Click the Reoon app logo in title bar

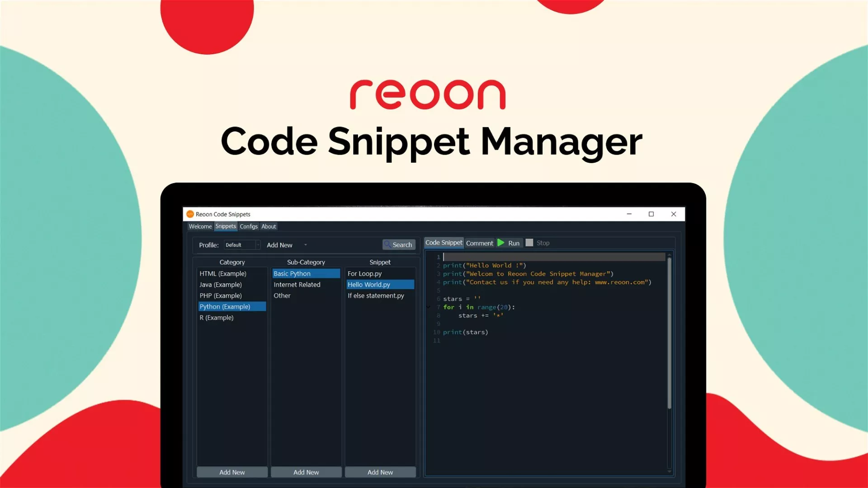[x=190, y=214]
